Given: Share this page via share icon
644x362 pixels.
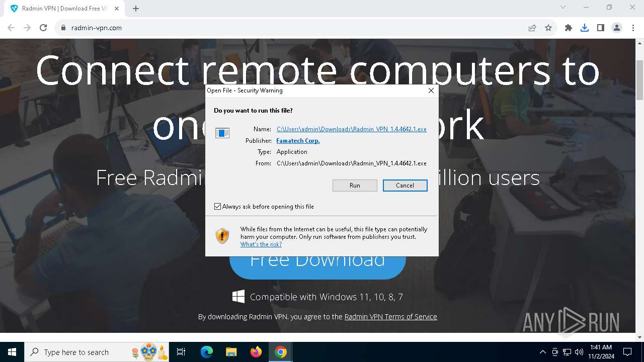Looking at the screenshot, I should click(532, 28).
